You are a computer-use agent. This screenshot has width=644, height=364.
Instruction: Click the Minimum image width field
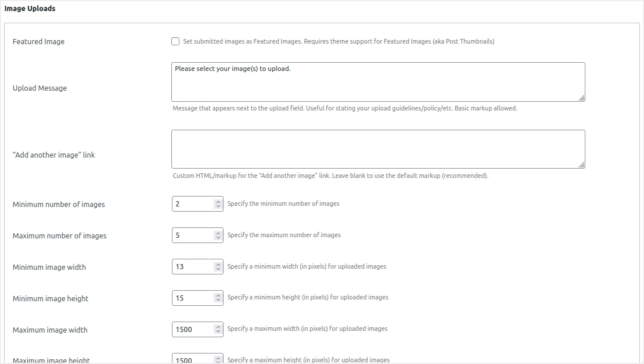(193, 267)
